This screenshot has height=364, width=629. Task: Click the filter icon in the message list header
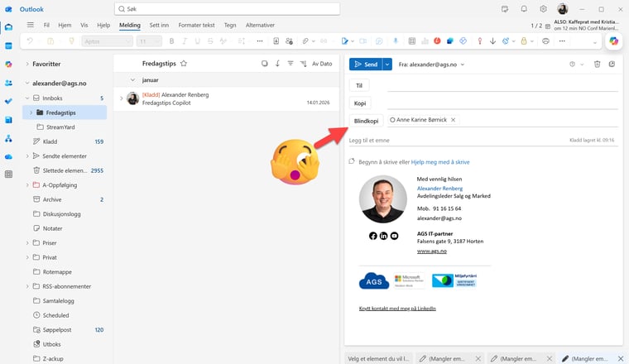click(290, 64)
